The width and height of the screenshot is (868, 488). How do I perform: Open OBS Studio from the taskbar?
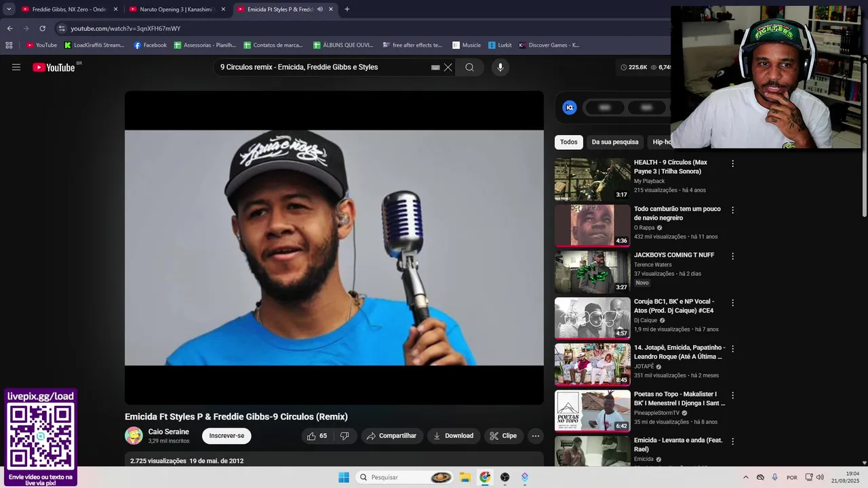click(x=505, y=477)
